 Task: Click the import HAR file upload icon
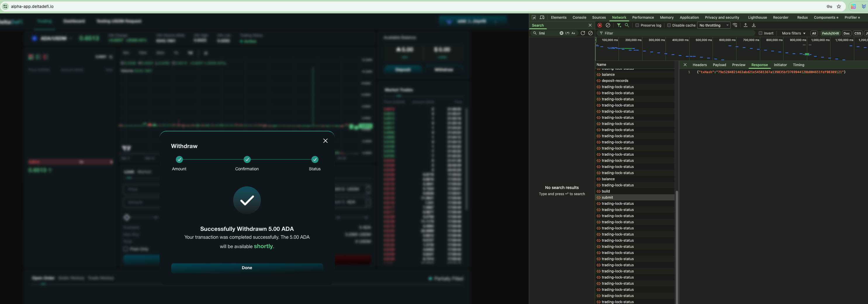[745, 25]
